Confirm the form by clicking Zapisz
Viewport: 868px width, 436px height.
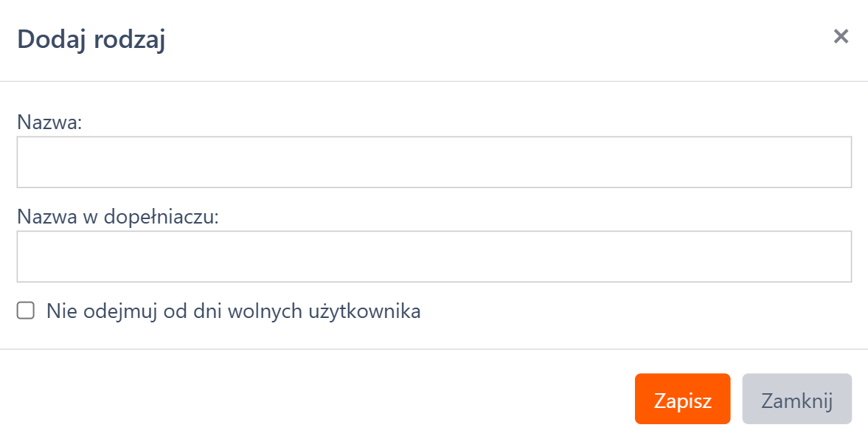(x=682, y=399)
